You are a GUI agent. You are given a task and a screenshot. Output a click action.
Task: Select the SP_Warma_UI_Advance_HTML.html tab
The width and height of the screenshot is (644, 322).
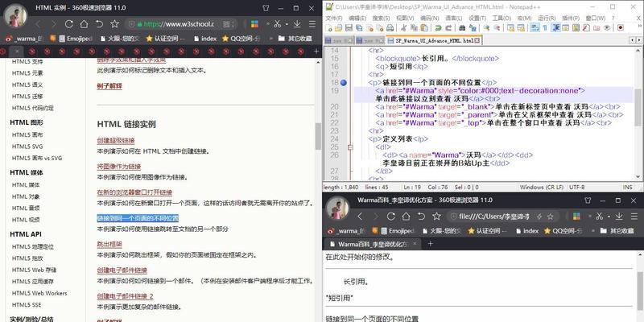[x=434, y=41]
